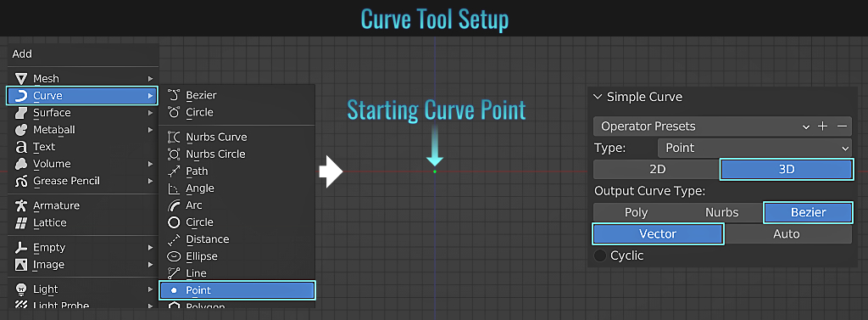The width and height of the screenshot is (868, 320).
Task: Collapse the Simple Curve panel
Action: point(598,97)
